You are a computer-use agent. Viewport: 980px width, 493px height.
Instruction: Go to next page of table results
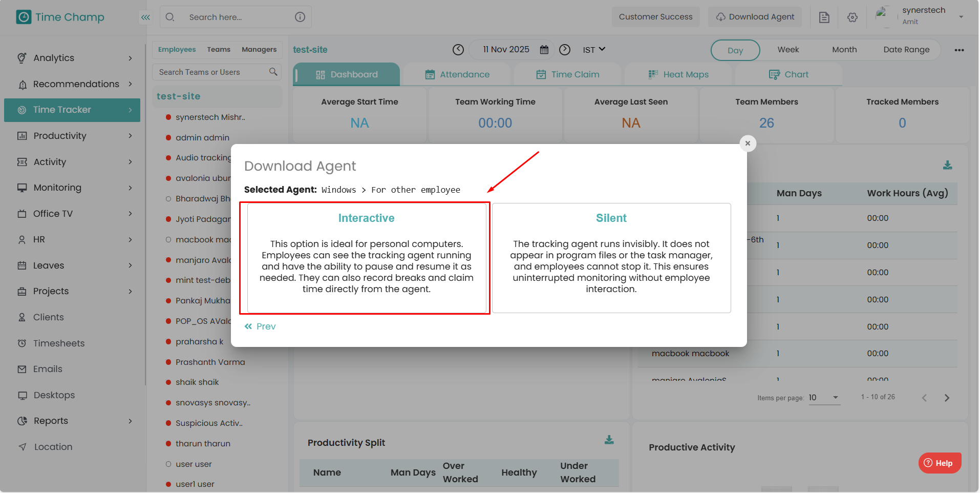pyautogui.click(x=947, y=398)
